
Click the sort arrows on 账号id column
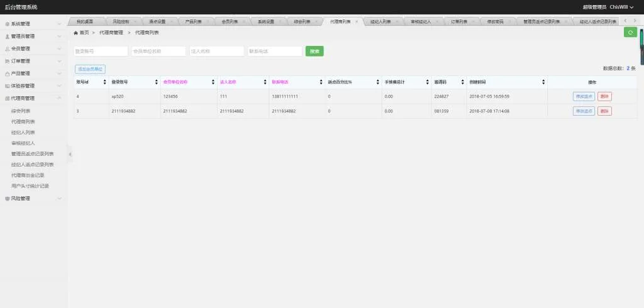point(104,82)
